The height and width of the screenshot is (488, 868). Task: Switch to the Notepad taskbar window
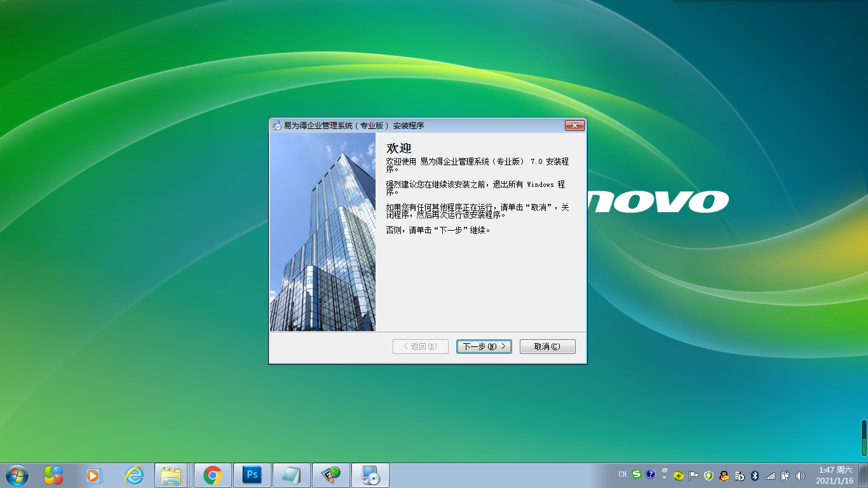pos(291,475)
